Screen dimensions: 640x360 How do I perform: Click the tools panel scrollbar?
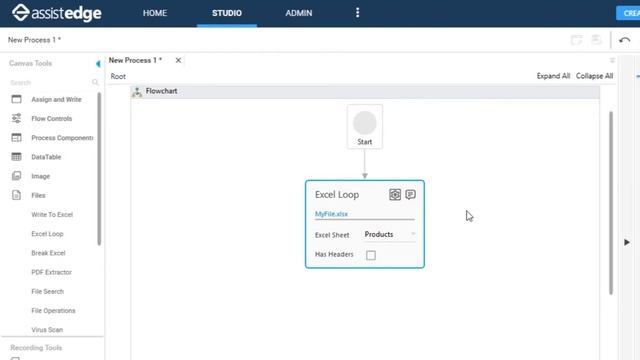coord(99,169)
